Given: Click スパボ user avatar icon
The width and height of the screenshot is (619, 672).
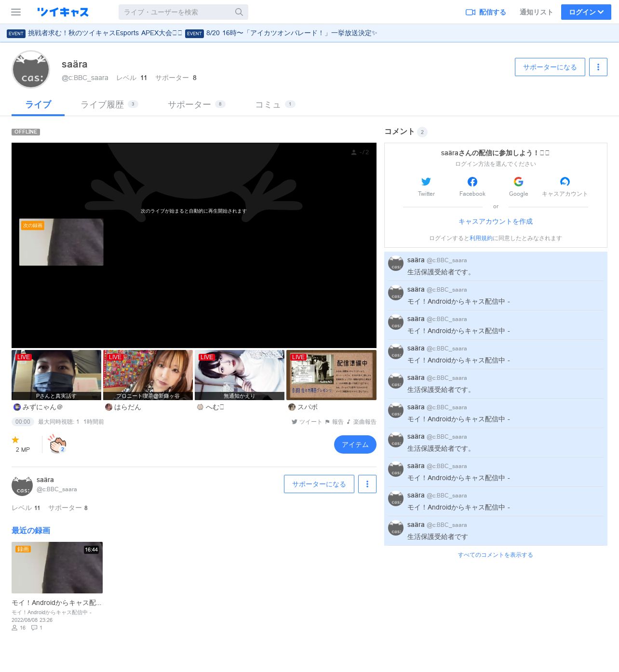Looking at the screenshot, I should [292, 407].
